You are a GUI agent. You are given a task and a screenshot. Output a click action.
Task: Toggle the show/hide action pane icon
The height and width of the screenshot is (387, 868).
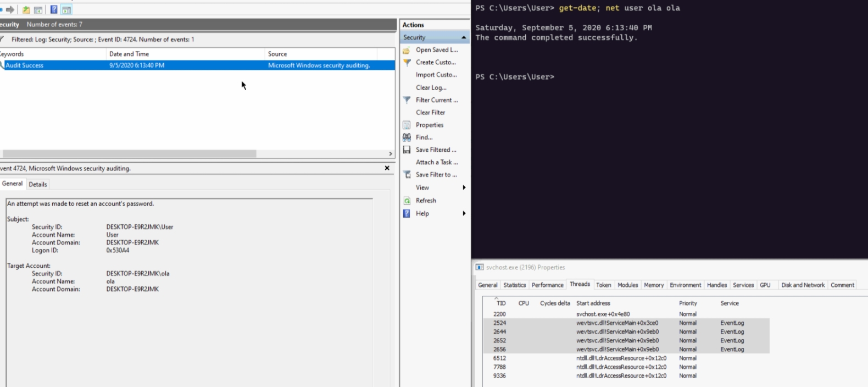[66, 10]
